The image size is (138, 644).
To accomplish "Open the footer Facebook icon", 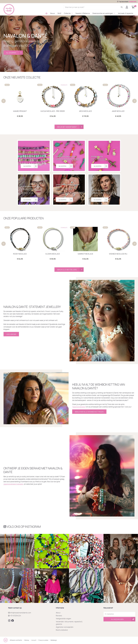I will (x=12, y=620).
